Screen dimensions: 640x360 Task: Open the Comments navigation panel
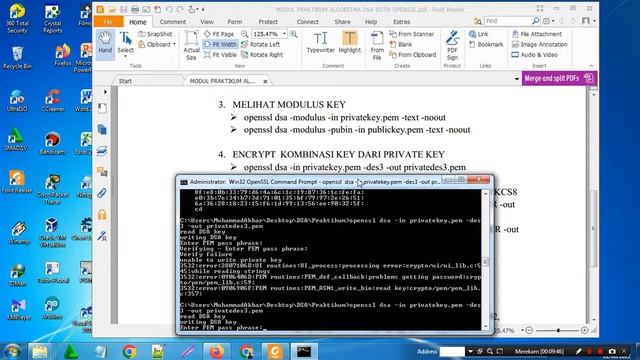click(x=102, y=172)
